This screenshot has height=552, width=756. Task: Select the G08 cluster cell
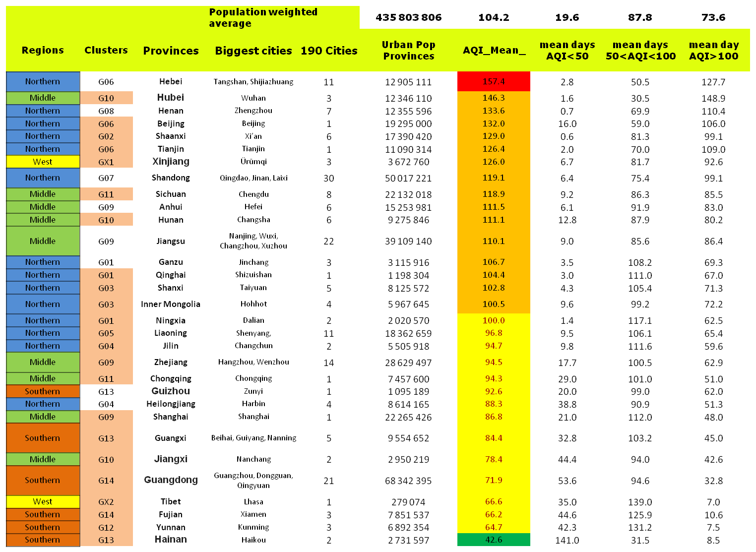[x=106, y=111]
